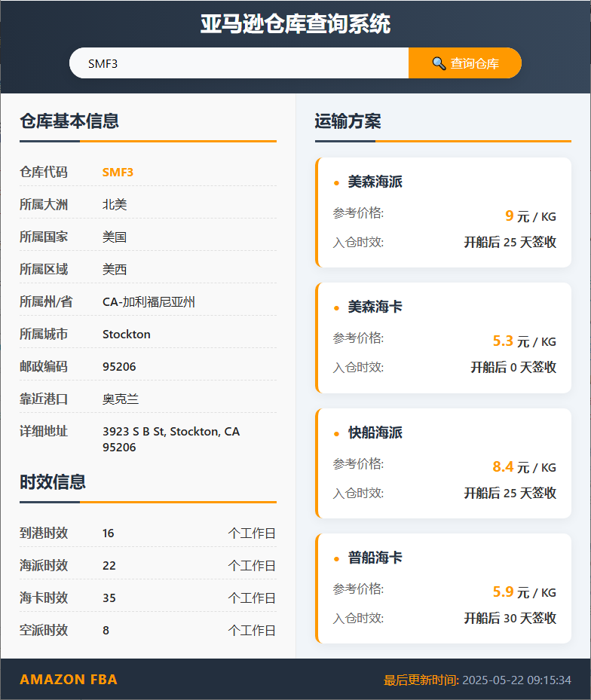Click the 美国 country value
591x700 pixels.
[115, 237]
